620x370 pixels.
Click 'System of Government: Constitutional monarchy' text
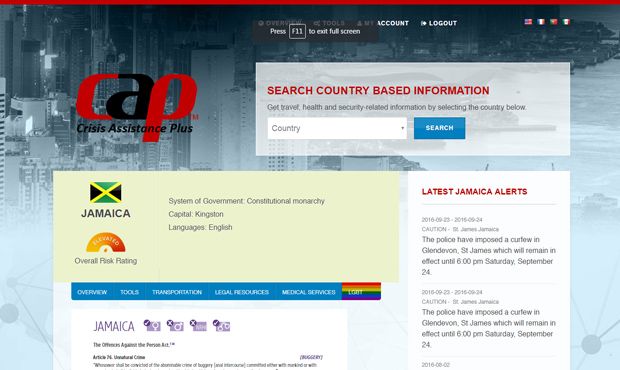point(246,201)
